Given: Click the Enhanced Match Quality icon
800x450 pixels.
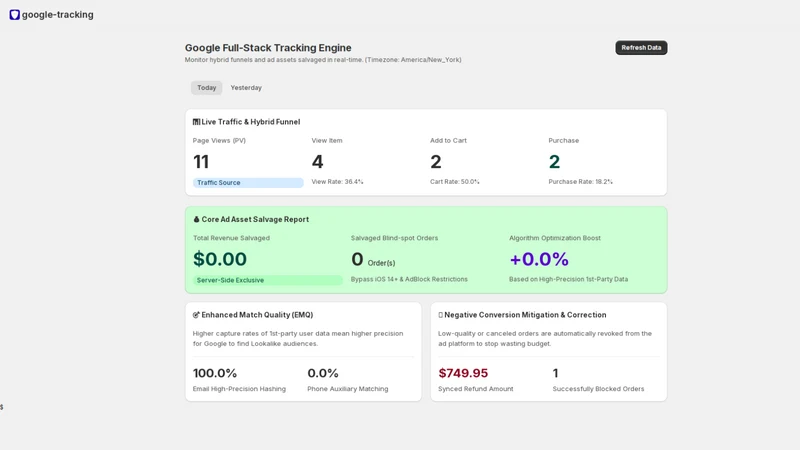Looking at the screenshot, I should point(196,315).
